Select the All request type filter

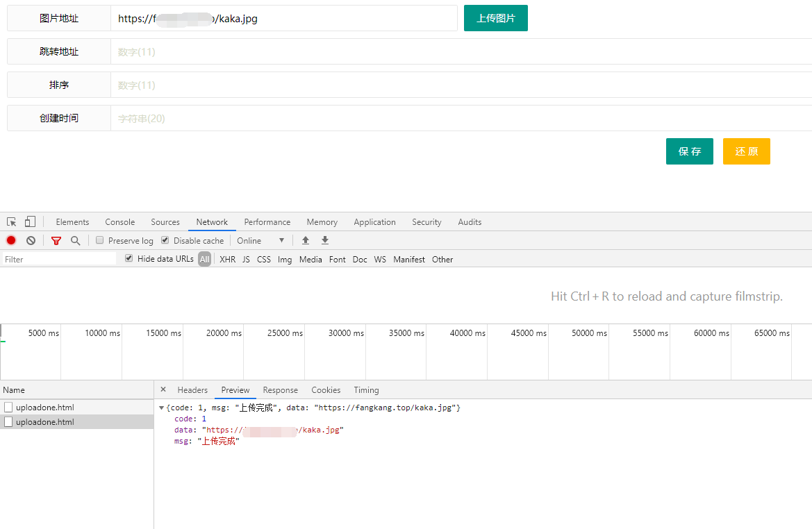click(204, 260)
